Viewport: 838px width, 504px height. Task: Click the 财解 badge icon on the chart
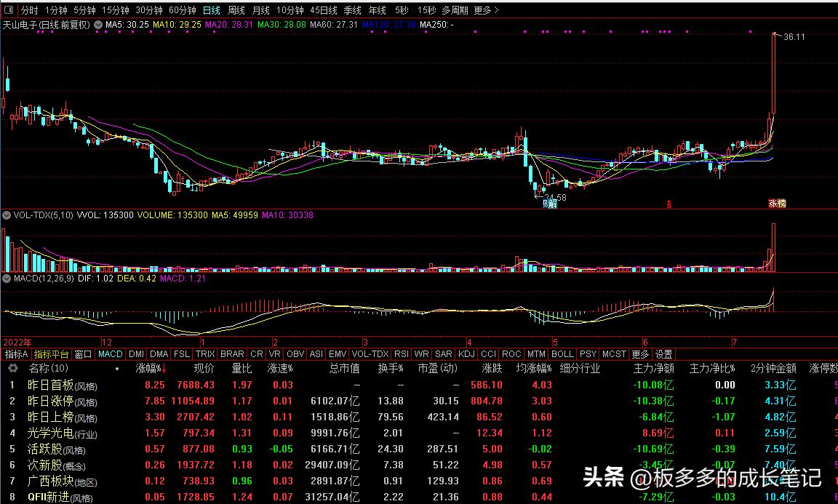tap(550, 203)
